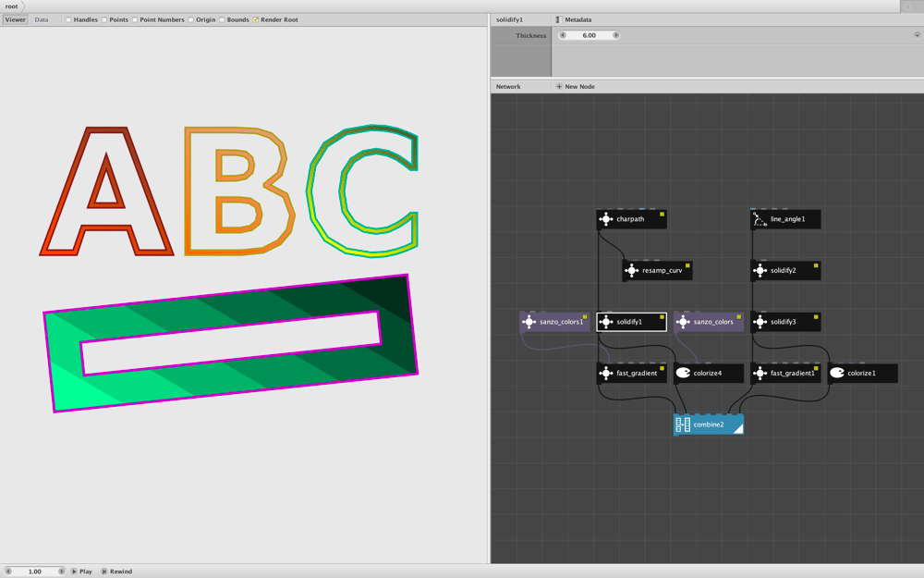Select the combine2 node icon
The height and width of the screenshot is (578, 924).
click(x=683, y=424)
